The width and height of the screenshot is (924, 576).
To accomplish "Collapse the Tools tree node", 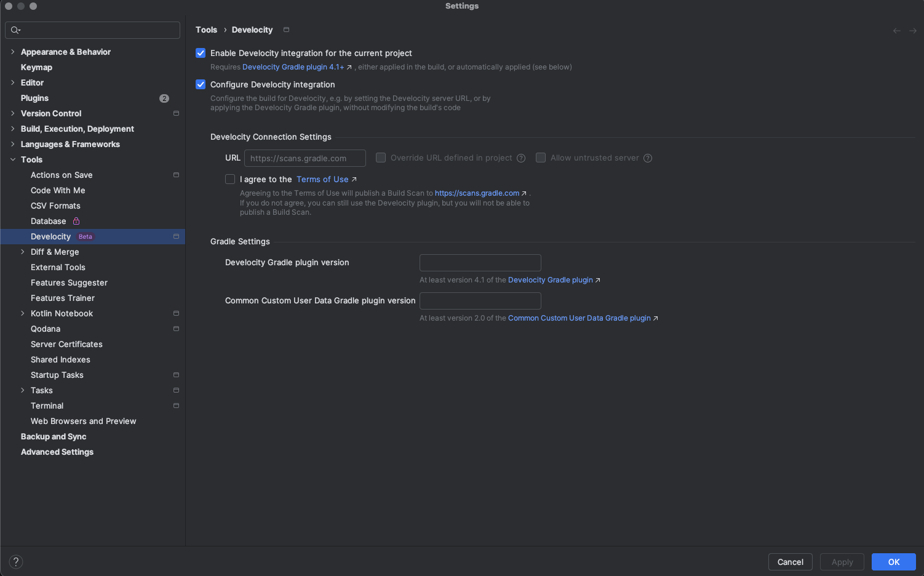I will [12, 159].
